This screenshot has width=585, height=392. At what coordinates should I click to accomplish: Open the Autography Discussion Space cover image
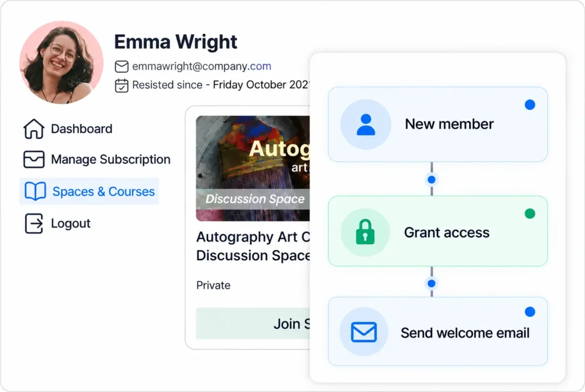[253, 168]
